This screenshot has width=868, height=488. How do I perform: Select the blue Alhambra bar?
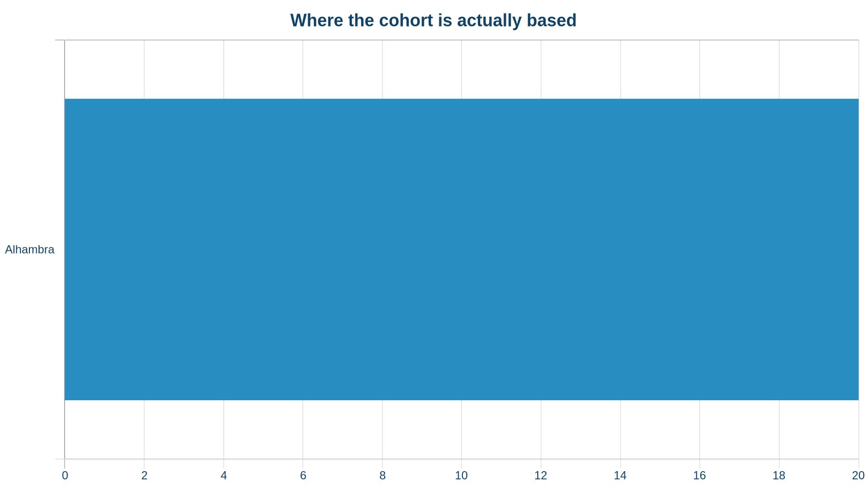(461, 249)
